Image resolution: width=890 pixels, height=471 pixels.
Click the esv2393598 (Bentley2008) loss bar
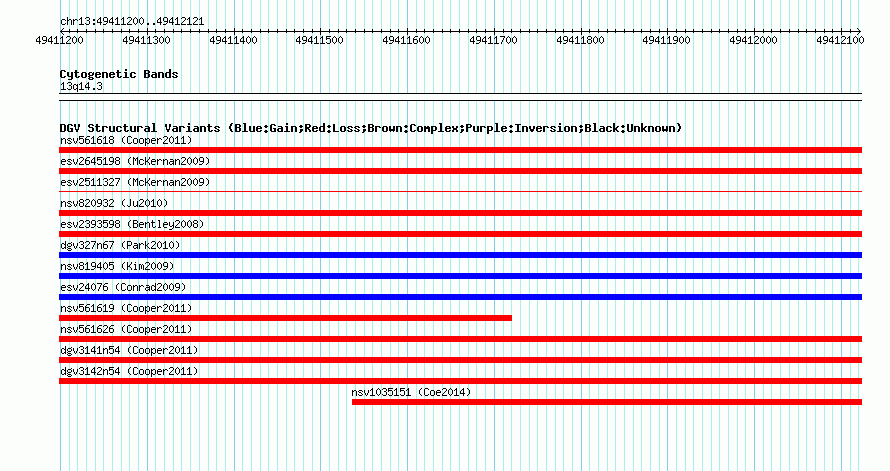click(460, 234)
